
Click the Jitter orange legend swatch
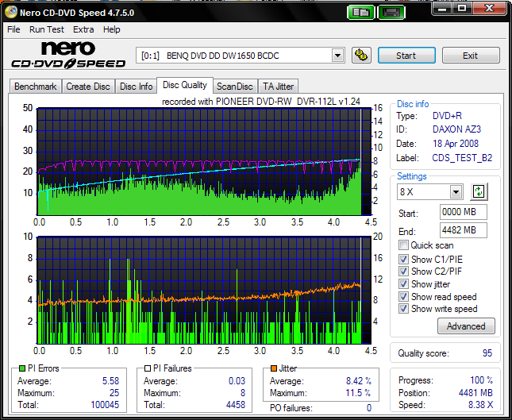click(274, 368)
